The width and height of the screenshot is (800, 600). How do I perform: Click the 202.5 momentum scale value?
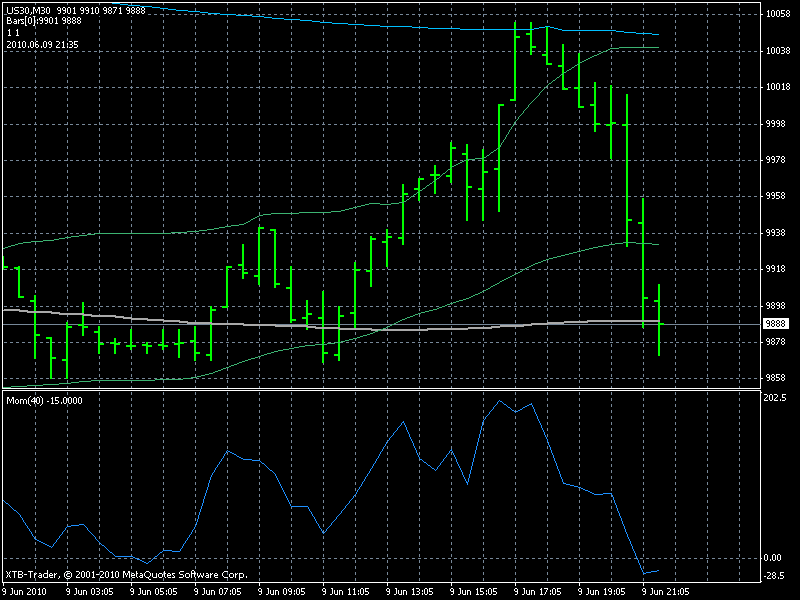[x=775, y=397]
